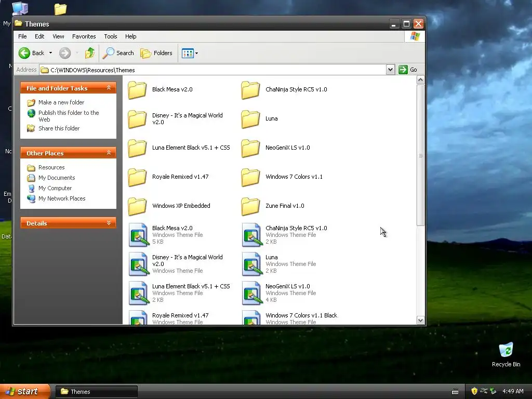Open the Help menu
532x399 pixels.
click(x=130, y=36)
